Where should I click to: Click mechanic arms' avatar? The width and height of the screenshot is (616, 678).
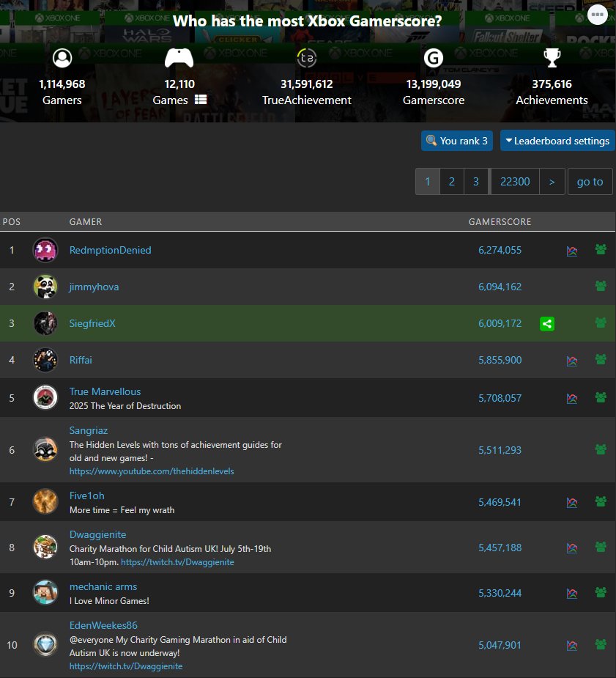[x=45, y=592]
